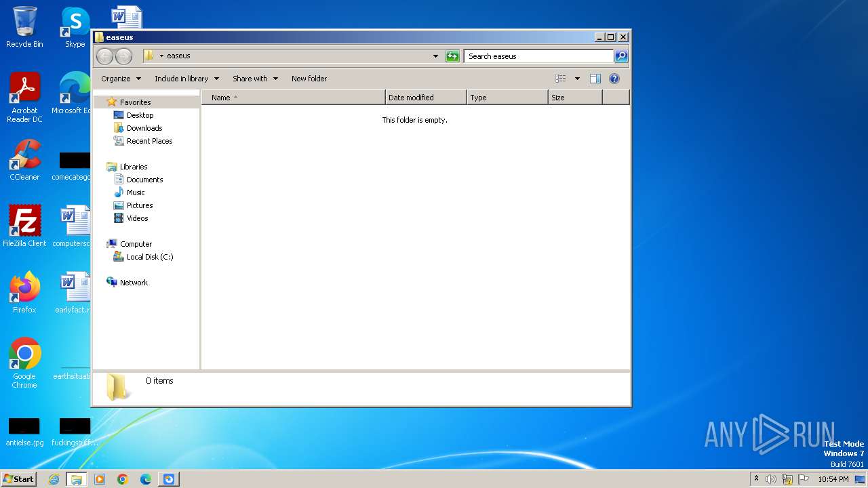Open CCleaner desktop shortcut

pyautogui.click(x=24, y=160)
